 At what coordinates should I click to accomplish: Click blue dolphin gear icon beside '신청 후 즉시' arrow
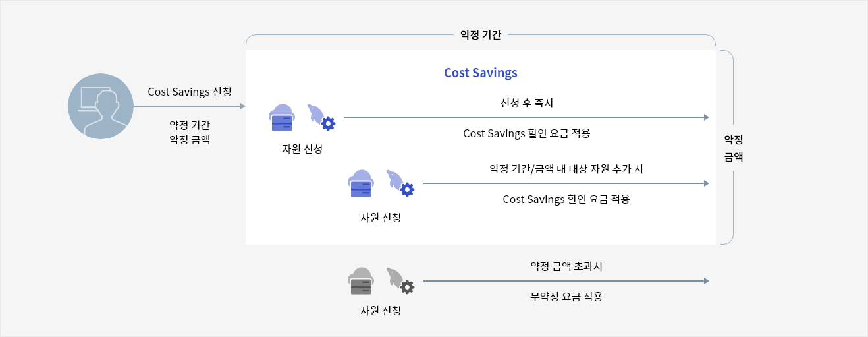click(321, 117)
